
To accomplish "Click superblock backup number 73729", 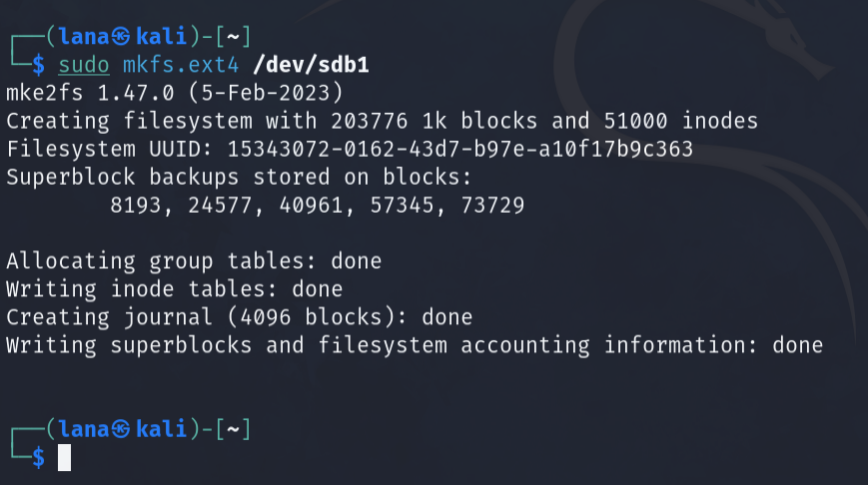I will tap(492, 206).
